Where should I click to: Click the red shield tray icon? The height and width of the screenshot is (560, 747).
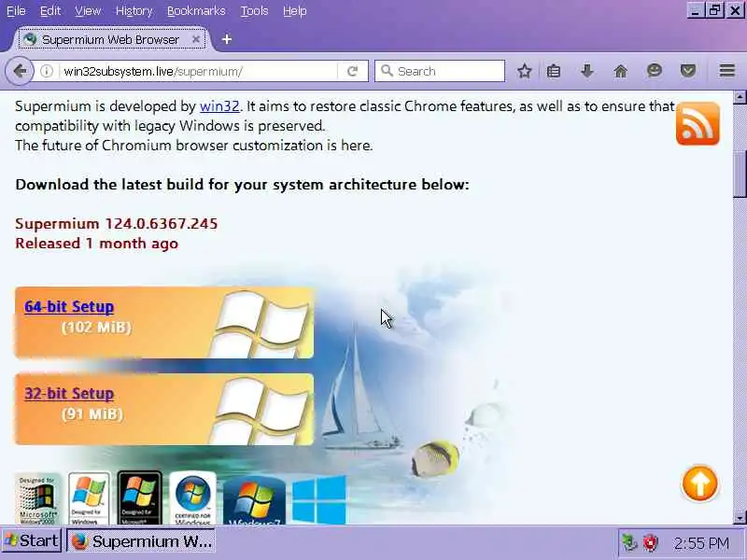coord(650,542)
